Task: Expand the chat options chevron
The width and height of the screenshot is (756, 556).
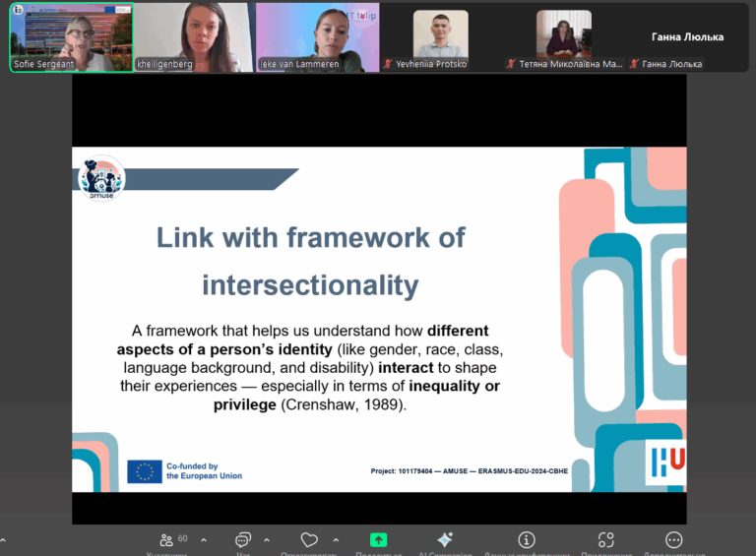Action: click(x=267, y=540)
